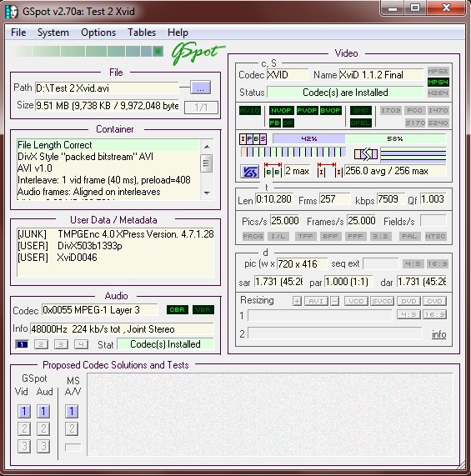Select 'File Length Correct' container row
This screenshot has width=471, height=476.
tap(108, 145)
